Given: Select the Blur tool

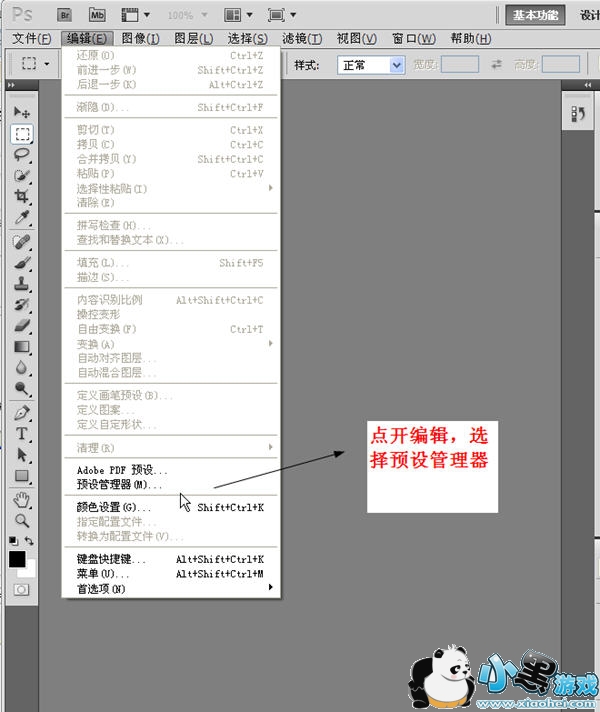Looking at the screenshot, I should (x=21, y=367).
